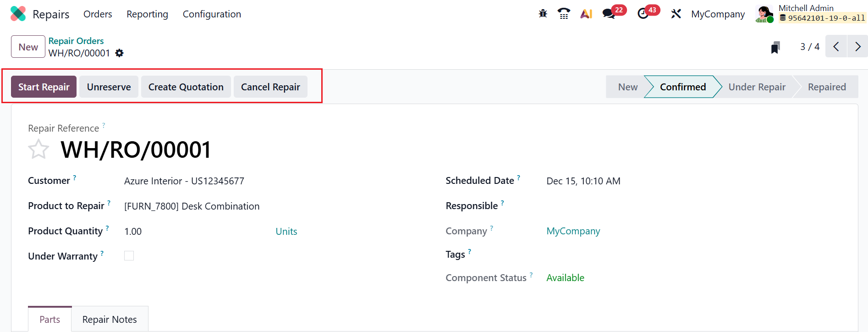This screenshot has width=868, height=332.
Task: Click the AI assistant icon
Action: (x=586, y=14)
